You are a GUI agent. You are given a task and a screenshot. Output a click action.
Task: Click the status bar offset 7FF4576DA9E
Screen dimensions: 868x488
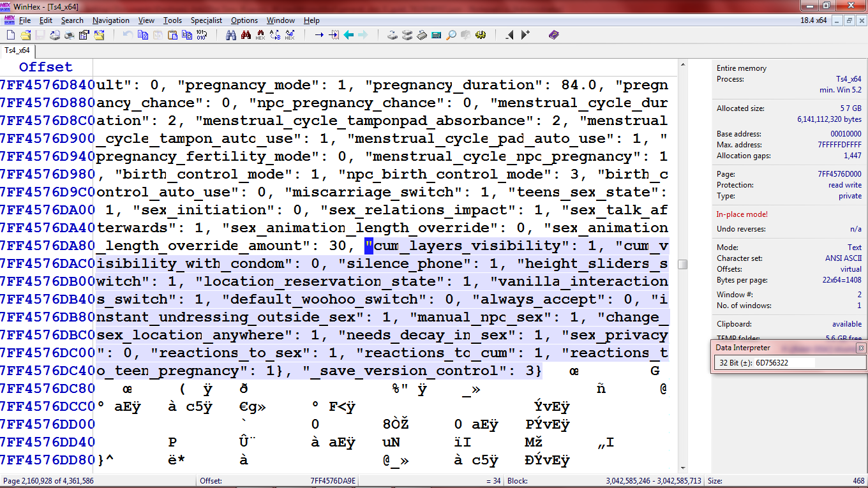(333, 481)
